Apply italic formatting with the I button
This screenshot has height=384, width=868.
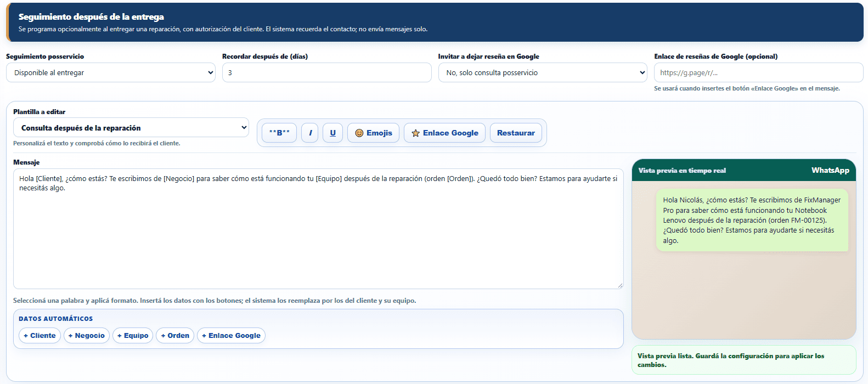pyautogui.click(x=310, y=133)
